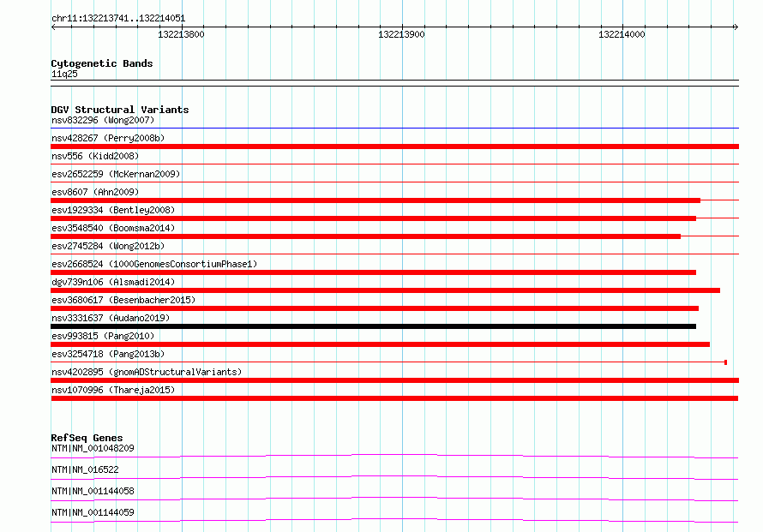Click the magenta line under NTM|NM_001048209
Screen dimensions: 763x532
point(394,456)
